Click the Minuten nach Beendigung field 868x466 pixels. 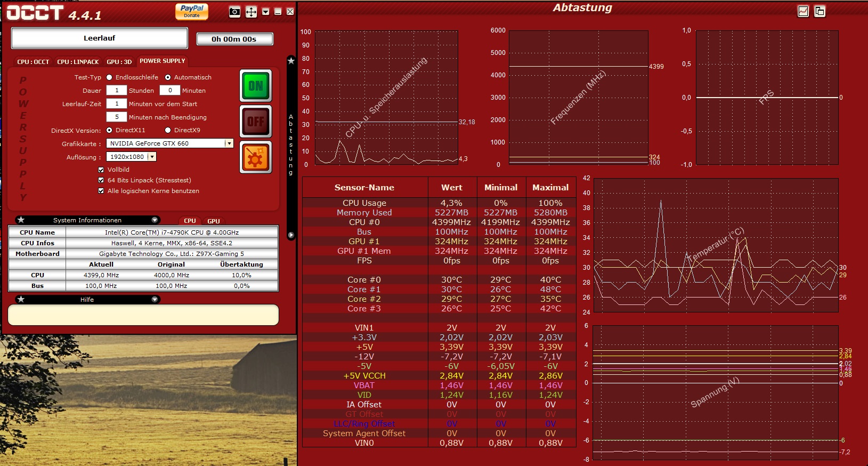click(x=117, y=117)
